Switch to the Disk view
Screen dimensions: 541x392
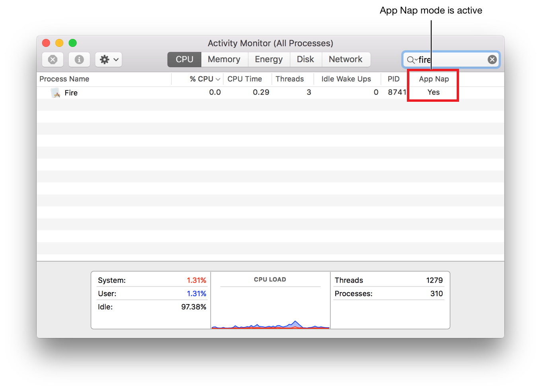(x=306, y=59)
